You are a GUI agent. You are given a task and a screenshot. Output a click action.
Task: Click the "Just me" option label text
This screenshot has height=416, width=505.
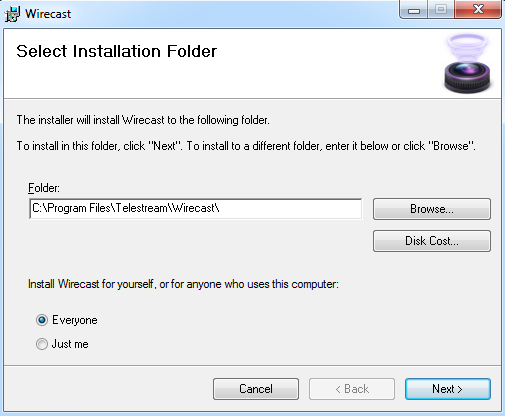(x=70, y=344)
